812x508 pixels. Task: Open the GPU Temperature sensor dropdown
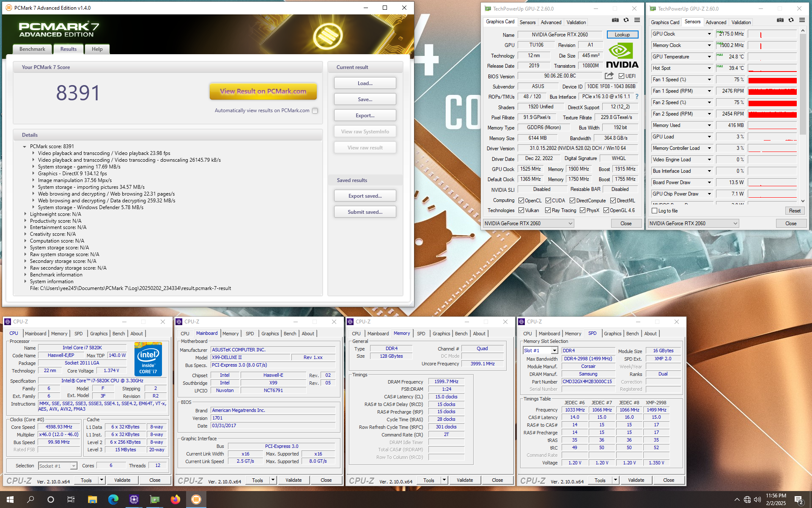[x=709, y=57]
